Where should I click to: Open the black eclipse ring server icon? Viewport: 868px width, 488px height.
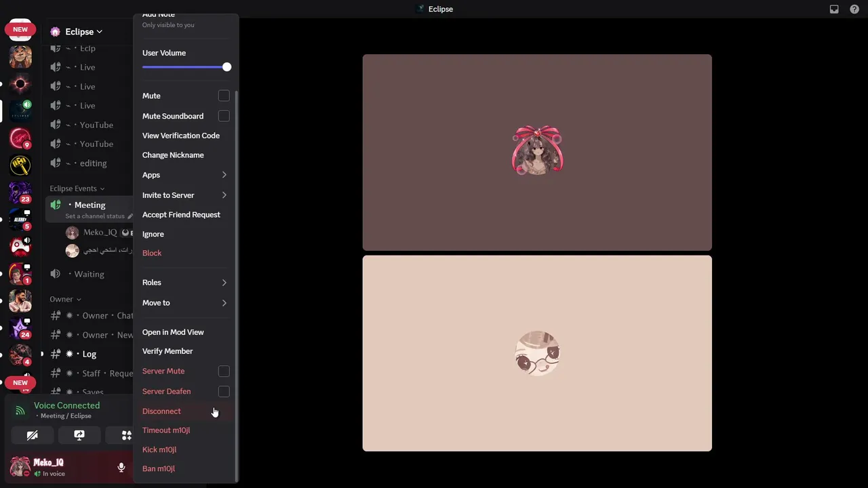click(20, 84)
